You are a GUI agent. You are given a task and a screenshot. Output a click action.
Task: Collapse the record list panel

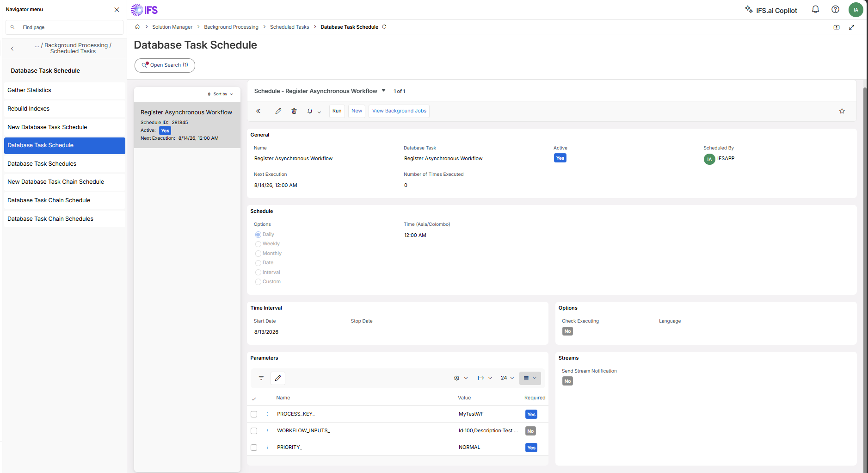(259, 111)
